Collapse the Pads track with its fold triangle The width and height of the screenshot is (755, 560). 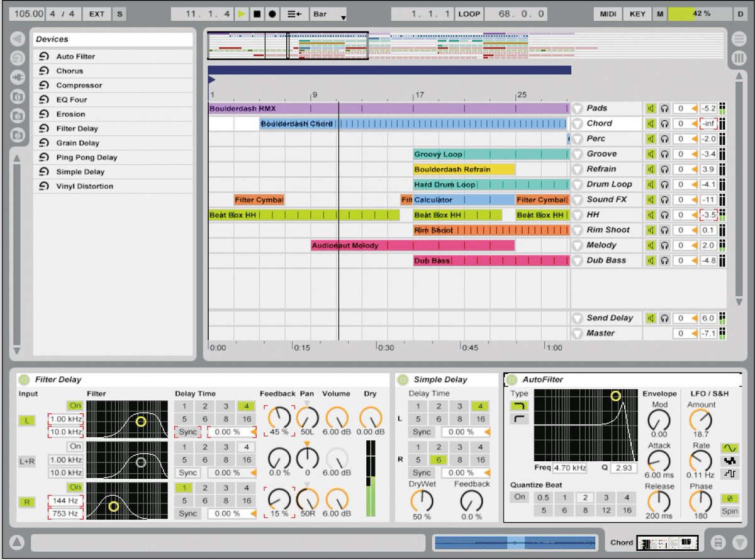577,108
